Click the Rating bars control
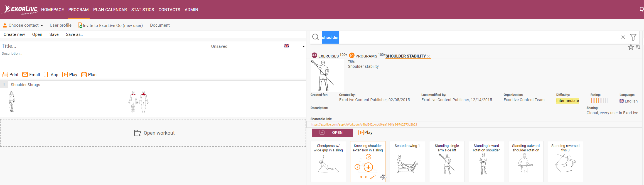The height and width of the screenshot is (185, 644). pos(599,101)
